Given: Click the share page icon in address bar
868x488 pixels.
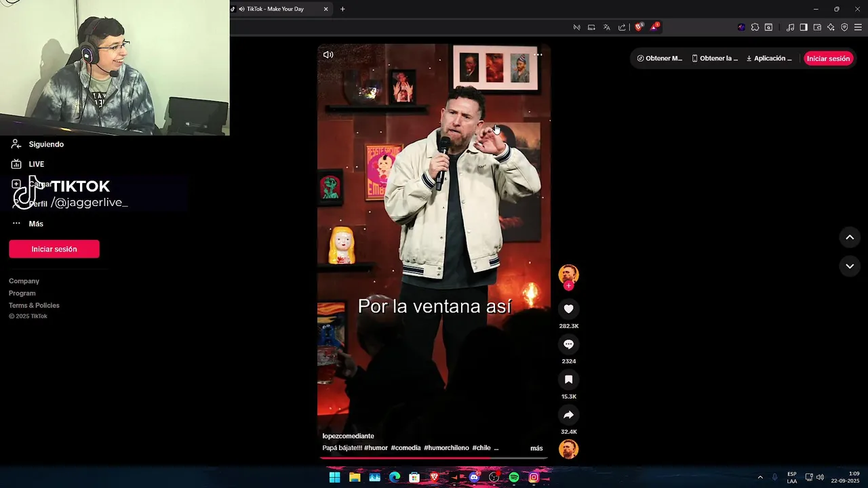Looking at the screenshot, I should pos(621,27).
